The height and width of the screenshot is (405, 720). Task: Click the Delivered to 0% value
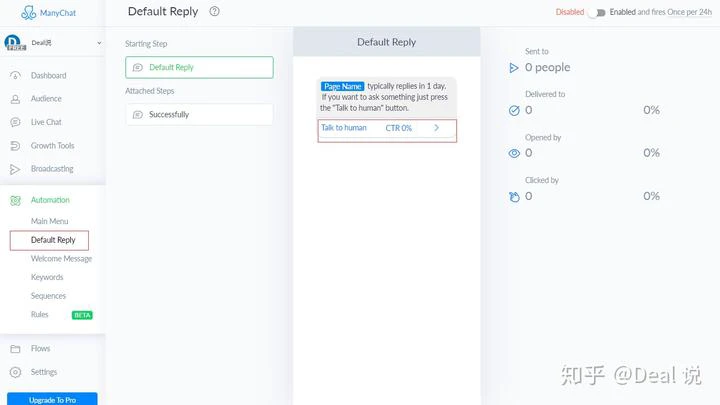click(x=652, y=110)
